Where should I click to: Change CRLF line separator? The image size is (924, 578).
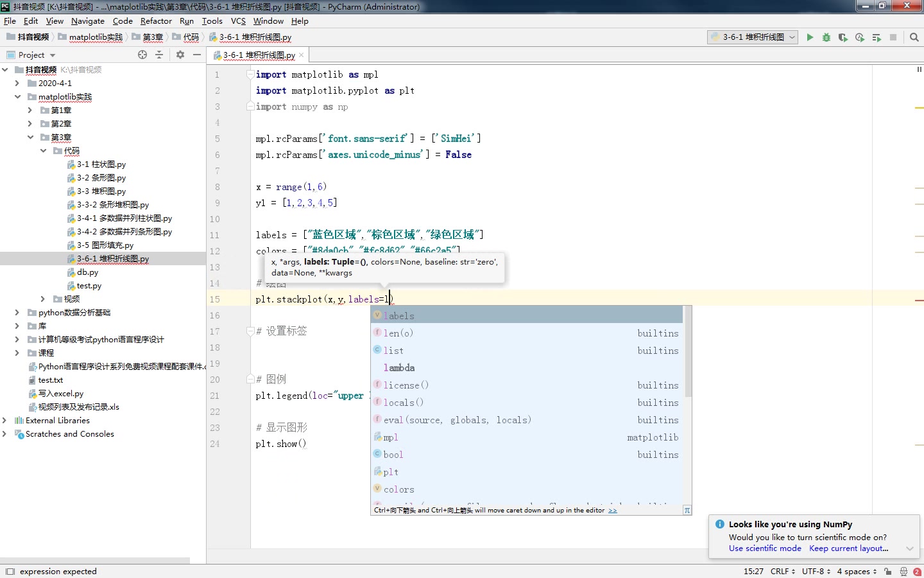click(x=783, y=571)
